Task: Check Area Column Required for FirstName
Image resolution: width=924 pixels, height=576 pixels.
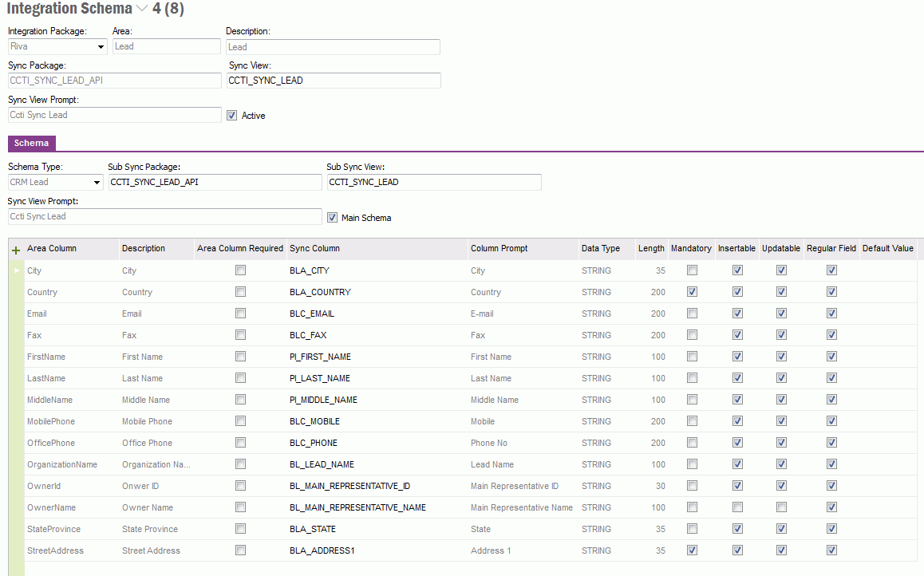Action: pos(240,356)
